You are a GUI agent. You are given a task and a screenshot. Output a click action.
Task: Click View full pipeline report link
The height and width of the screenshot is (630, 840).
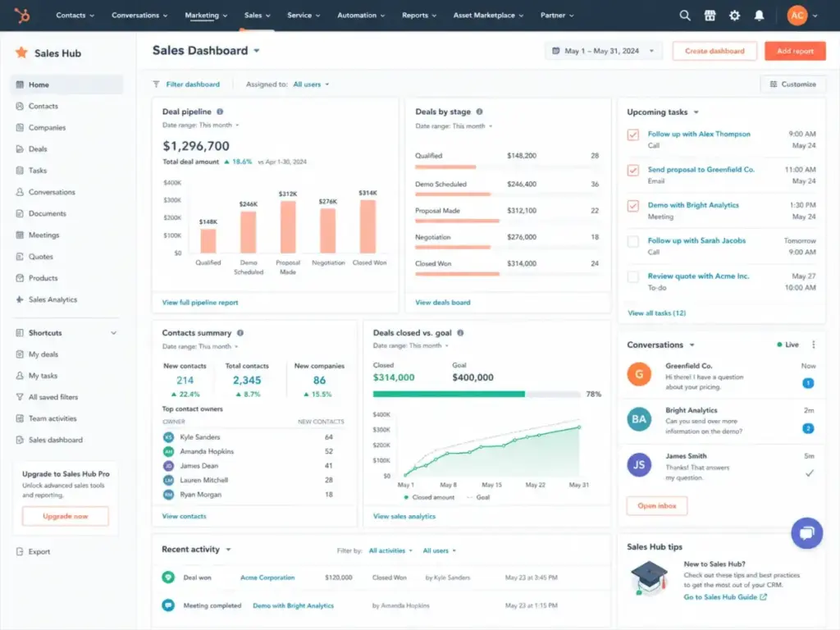coord(200,302)
